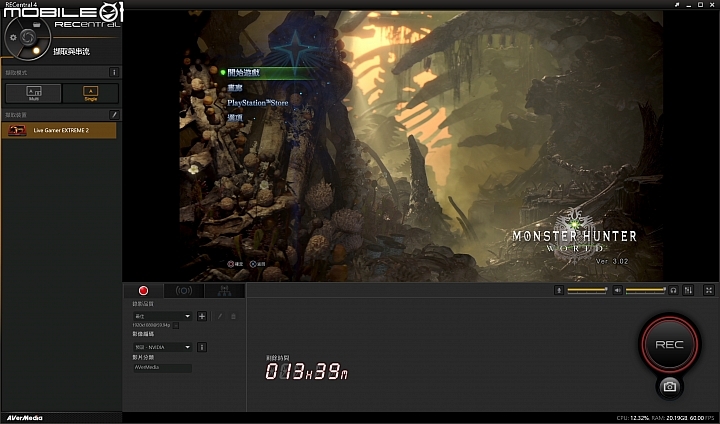
Task: Switch to the record tab
Action: click(x=143, y=290)
